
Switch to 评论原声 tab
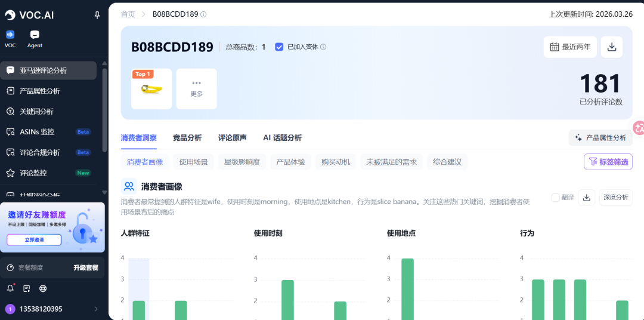(233, 138)
